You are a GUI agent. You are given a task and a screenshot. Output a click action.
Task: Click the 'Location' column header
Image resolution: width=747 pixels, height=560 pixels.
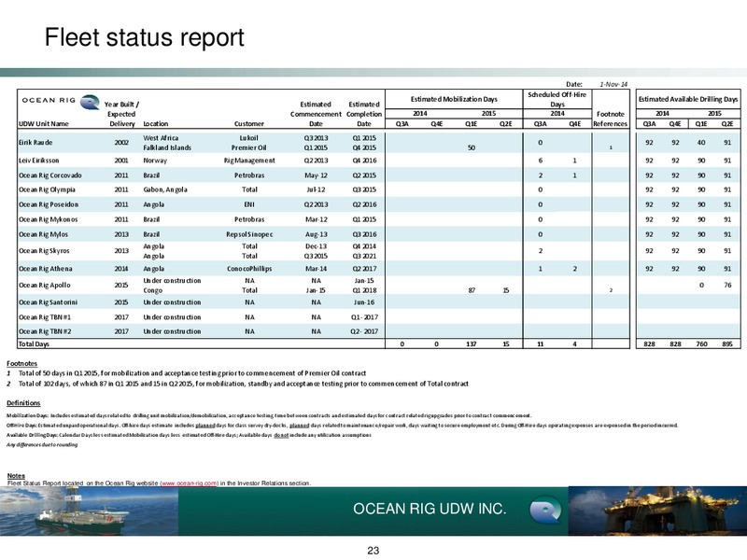coord(156,124)
